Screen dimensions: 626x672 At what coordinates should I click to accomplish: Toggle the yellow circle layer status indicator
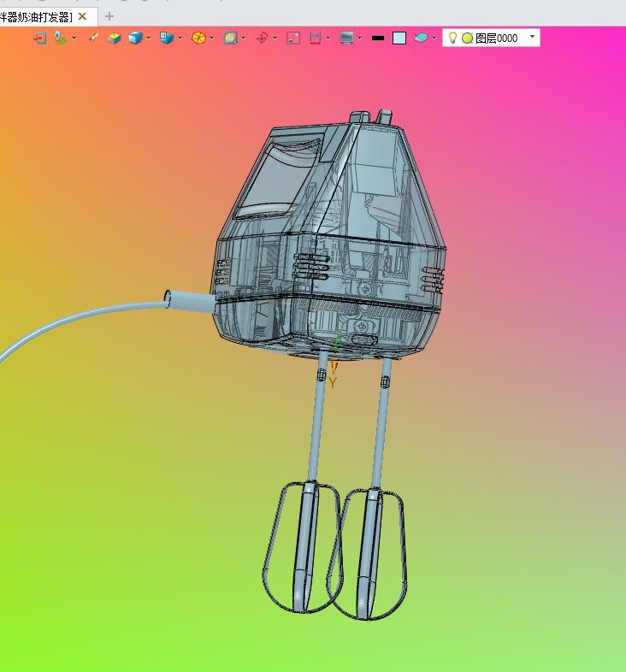[467, 38]
